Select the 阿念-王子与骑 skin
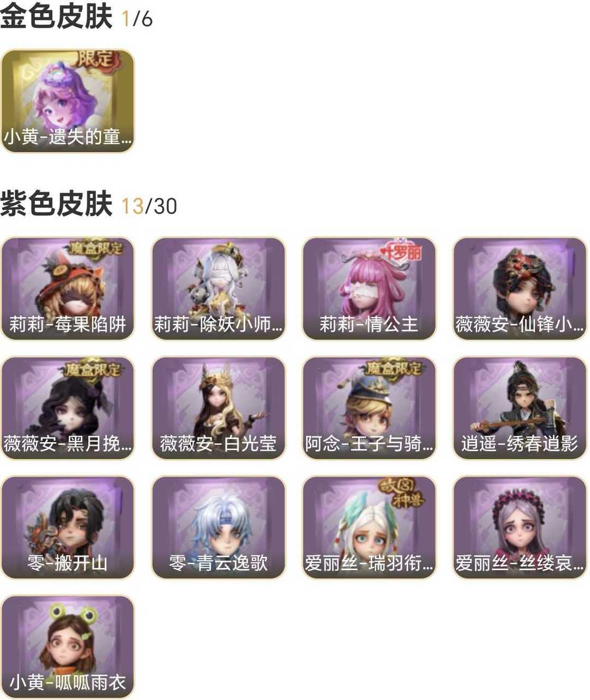590x700 pixels. pyautogui.click(x=369, y=408)
